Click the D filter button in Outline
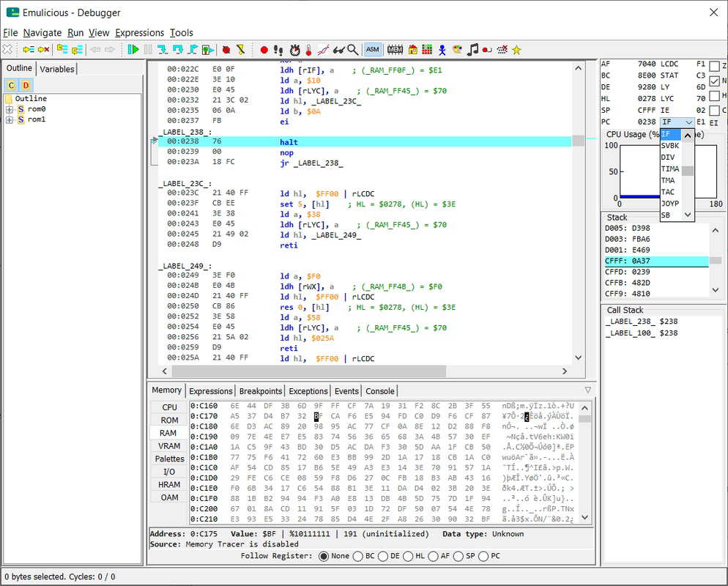The image size is (728, 586). (x=26, y=85)
